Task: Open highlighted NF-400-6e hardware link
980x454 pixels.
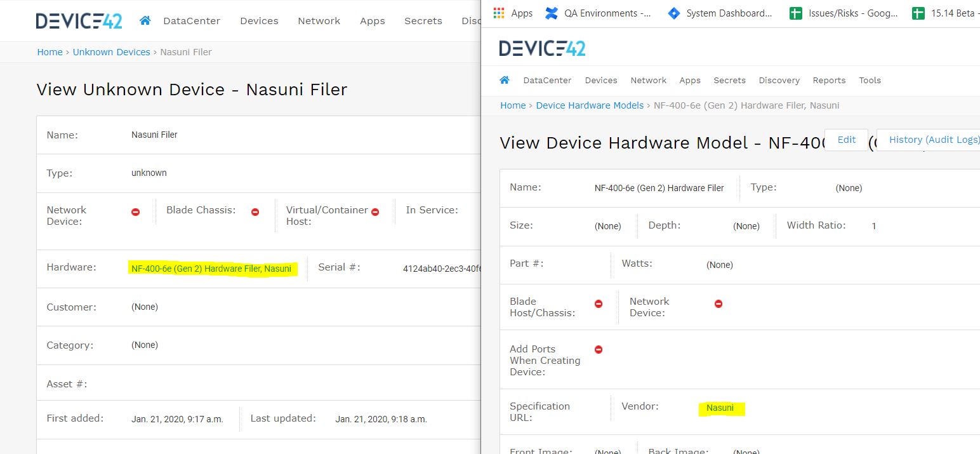Action: pos(211,269)
